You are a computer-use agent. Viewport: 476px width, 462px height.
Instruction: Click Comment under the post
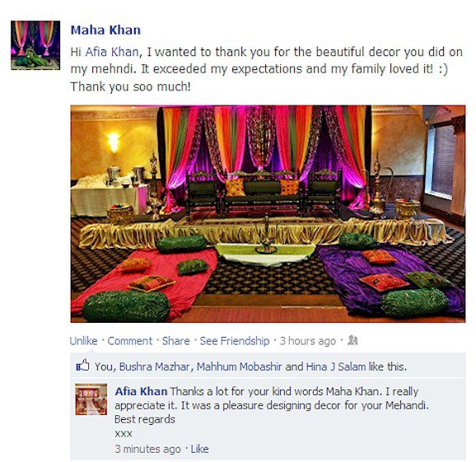tap(130, 341)
